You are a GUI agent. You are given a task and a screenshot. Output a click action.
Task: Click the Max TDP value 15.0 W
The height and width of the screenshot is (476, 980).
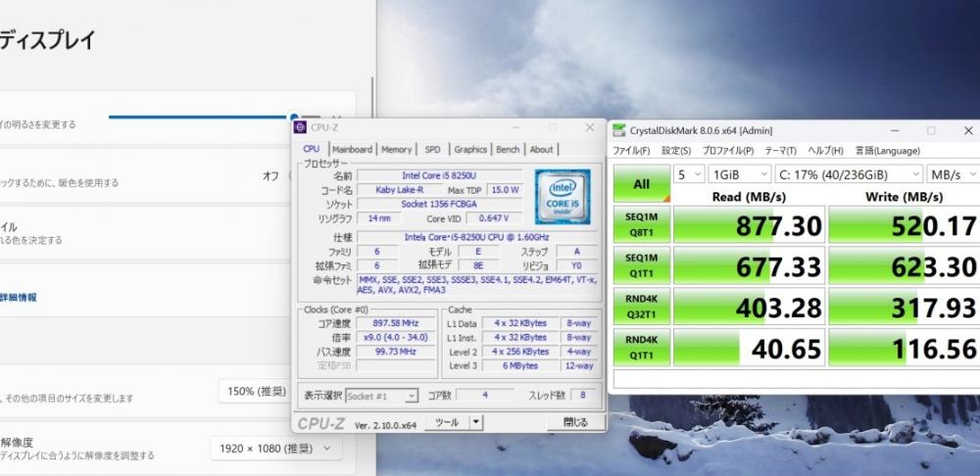pyautogui.click(x=505, y=190)
